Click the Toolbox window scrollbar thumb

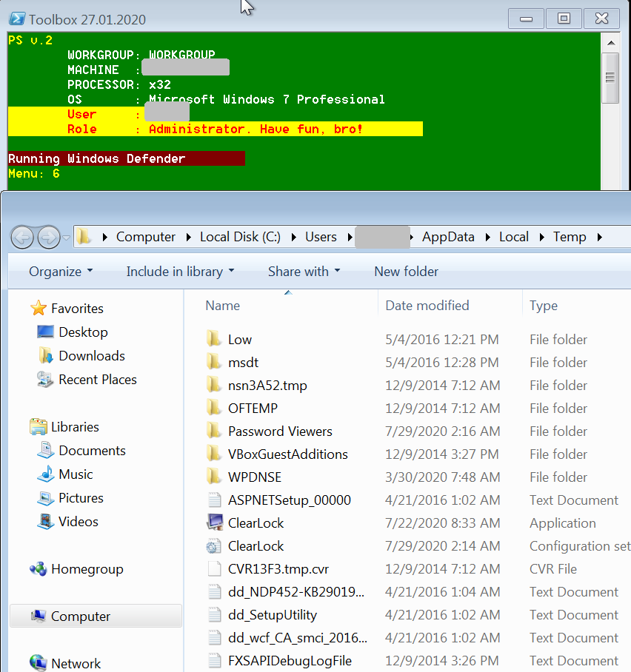tap(610, 78)
